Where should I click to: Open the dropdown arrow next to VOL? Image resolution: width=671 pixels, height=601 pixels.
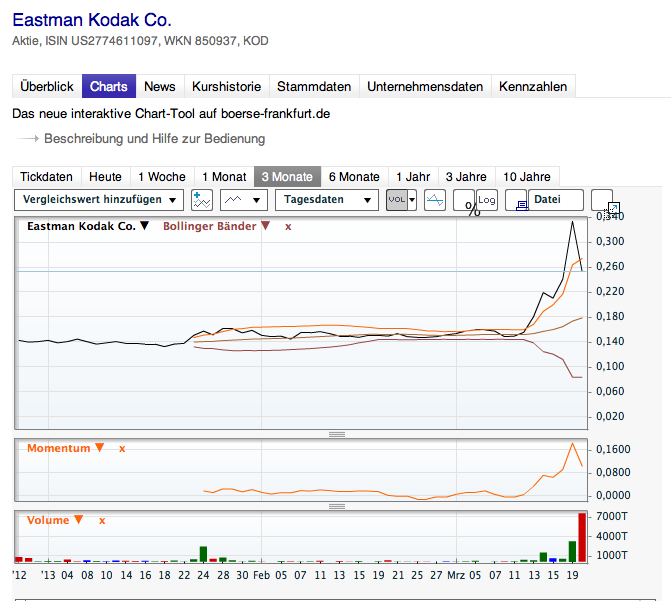pos(412,200)
